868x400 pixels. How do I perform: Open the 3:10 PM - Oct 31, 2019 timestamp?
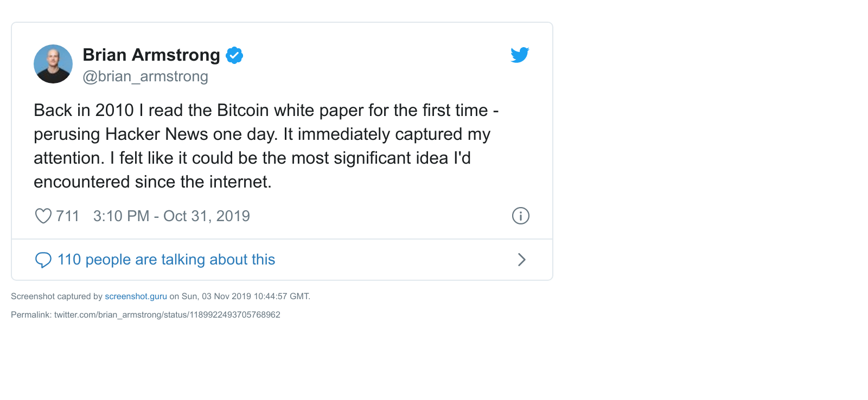(171, 216)
